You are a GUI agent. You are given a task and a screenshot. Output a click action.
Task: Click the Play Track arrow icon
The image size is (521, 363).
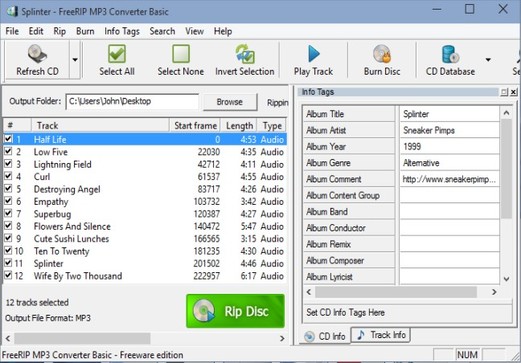click(x=313, y=54)
